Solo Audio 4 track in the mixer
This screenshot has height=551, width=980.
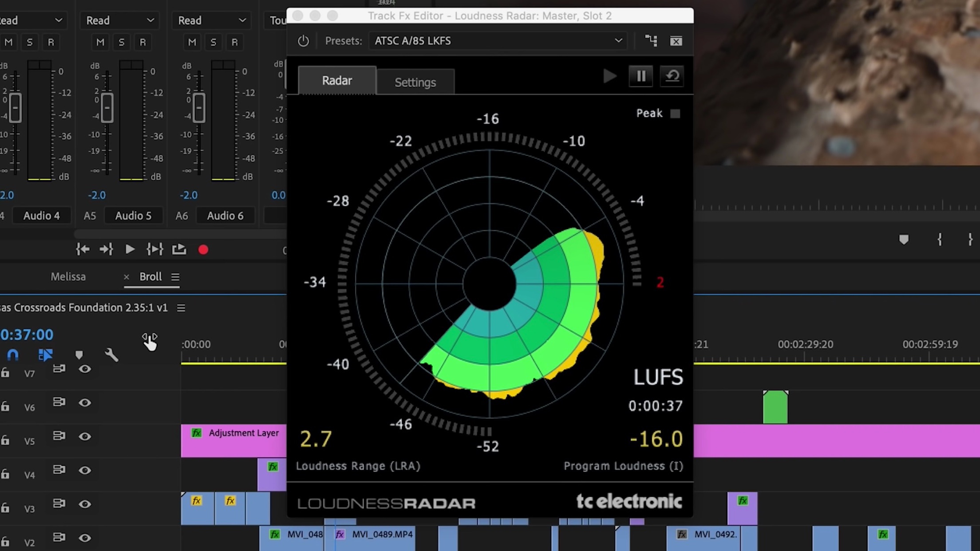click(x=30, y=42)
